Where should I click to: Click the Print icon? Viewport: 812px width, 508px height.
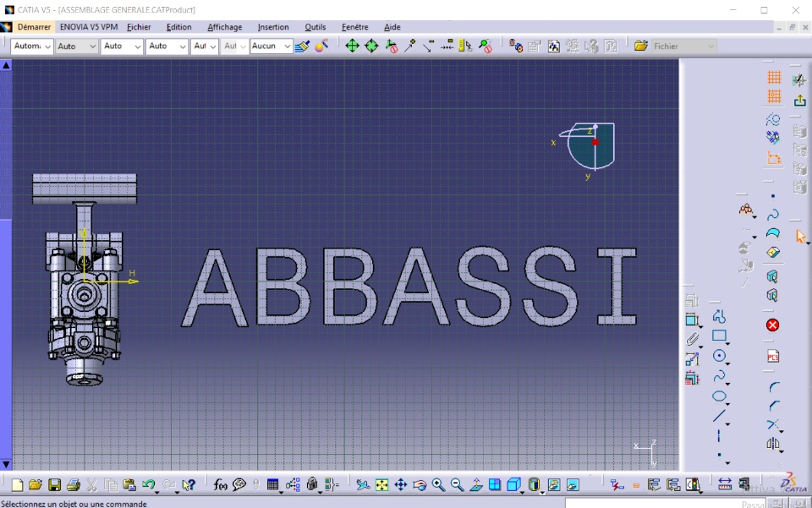coord(73,484)
